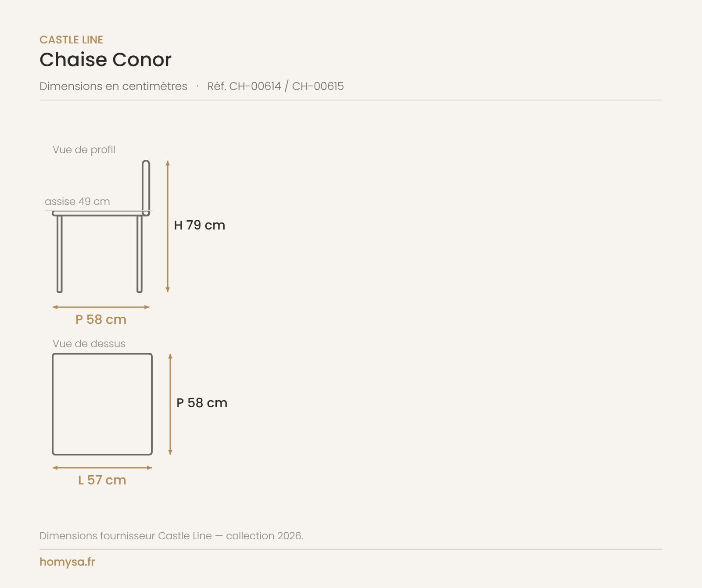Click the Vue de profil caption
This screenshot has height=588, width=702.
84,150
